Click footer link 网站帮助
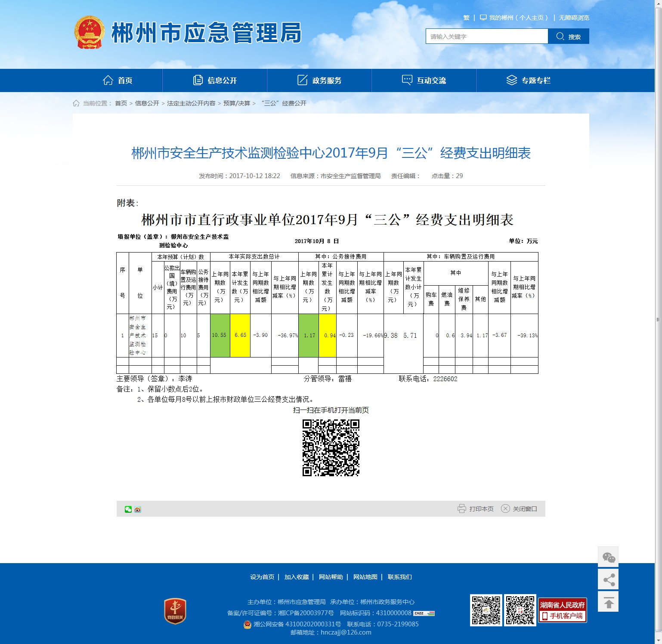 (331, 577)
